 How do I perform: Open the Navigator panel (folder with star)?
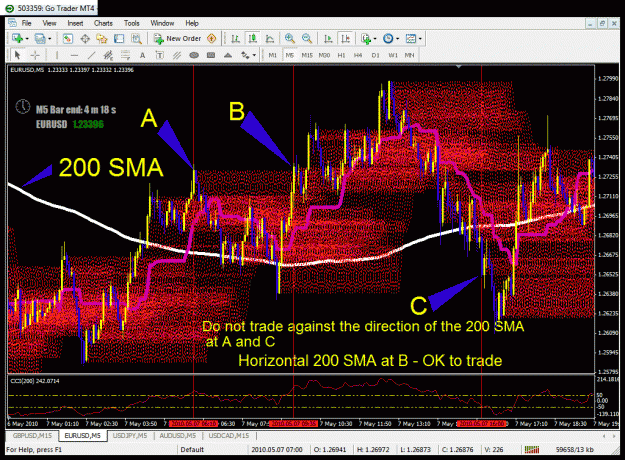(x=102, y=38)
